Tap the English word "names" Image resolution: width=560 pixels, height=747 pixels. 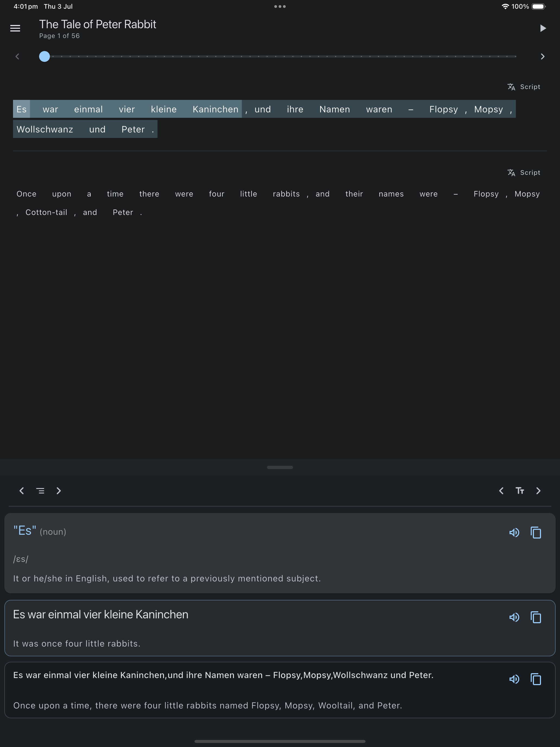pyautogui.click(x=391, y=194)
